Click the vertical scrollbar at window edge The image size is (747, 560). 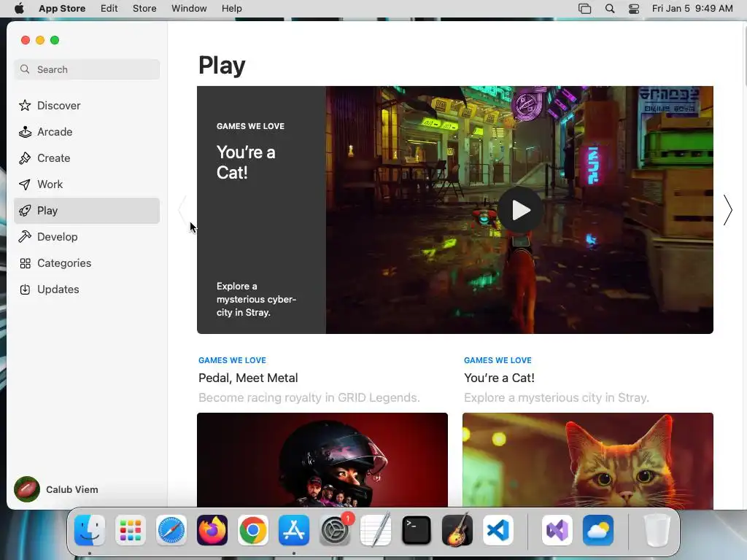point(745,55)
